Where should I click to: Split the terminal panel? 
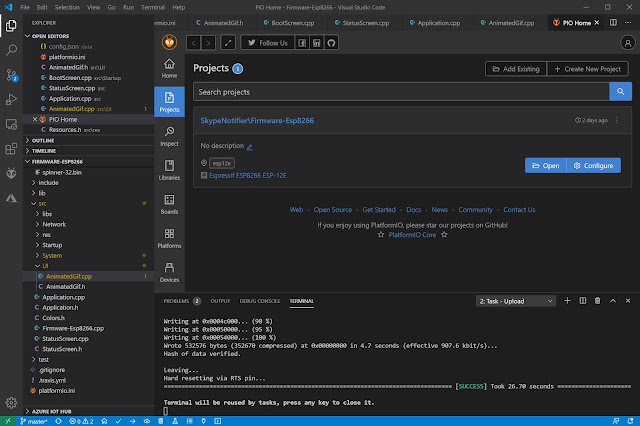[x=583, y=301]
